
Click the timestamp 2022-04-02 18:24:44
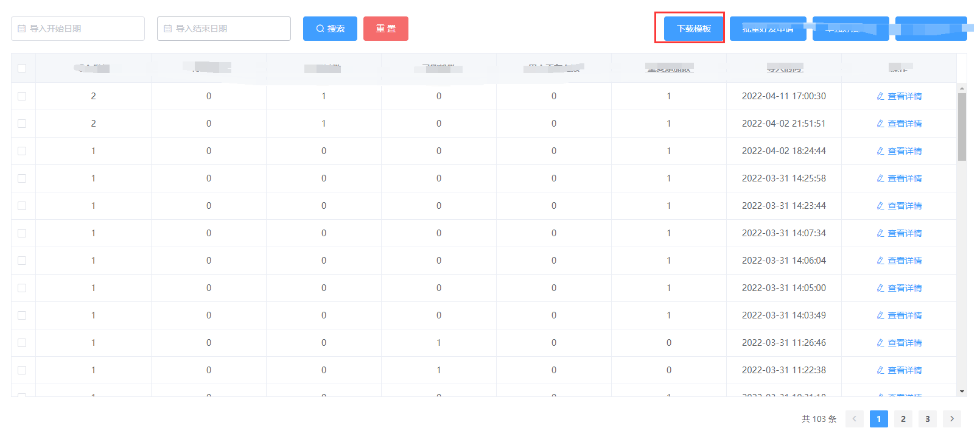(784, 151)
